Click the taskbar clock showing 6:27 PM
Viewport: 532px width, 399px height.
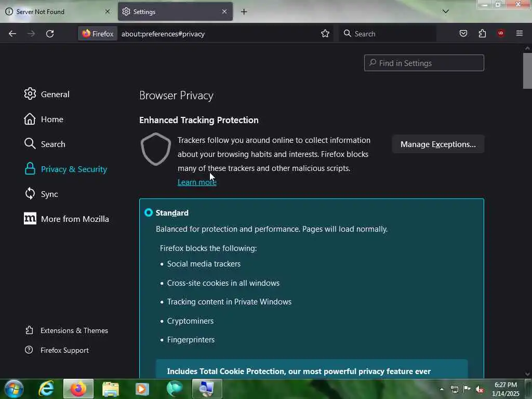coord(506,389)
